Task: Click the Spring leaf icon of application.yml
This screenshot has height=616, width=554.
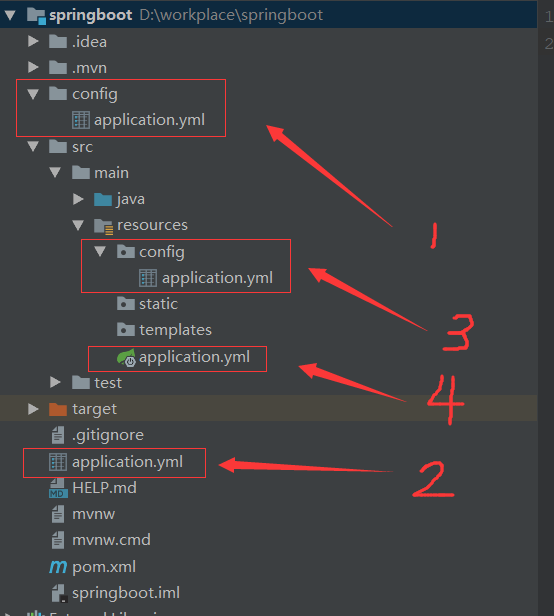Action: coord(126,358)
